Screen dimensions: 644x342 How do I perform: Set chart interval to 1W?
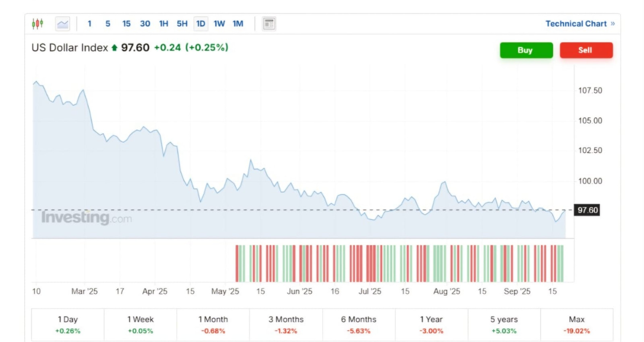[219, 24]
